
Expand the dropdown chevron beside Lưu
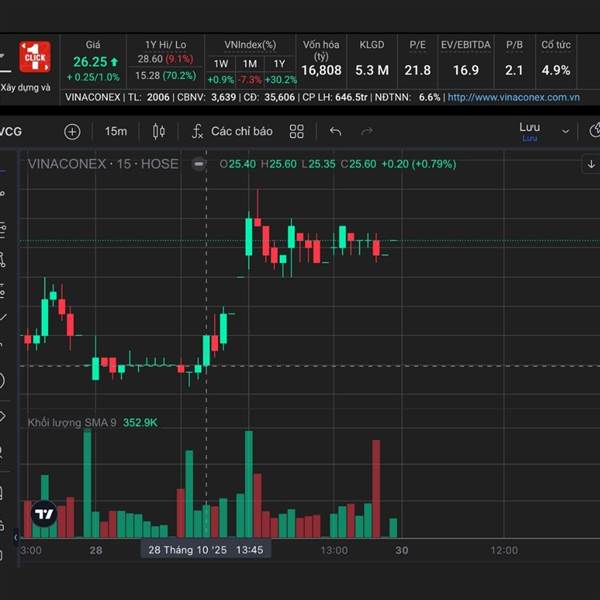point(565,132)
